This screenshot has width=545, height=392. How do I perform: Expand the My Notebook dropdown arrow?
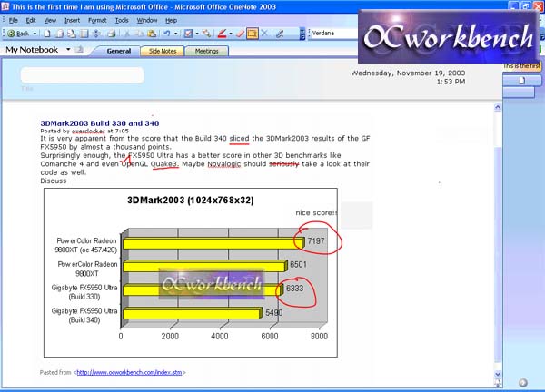point(68,50)
